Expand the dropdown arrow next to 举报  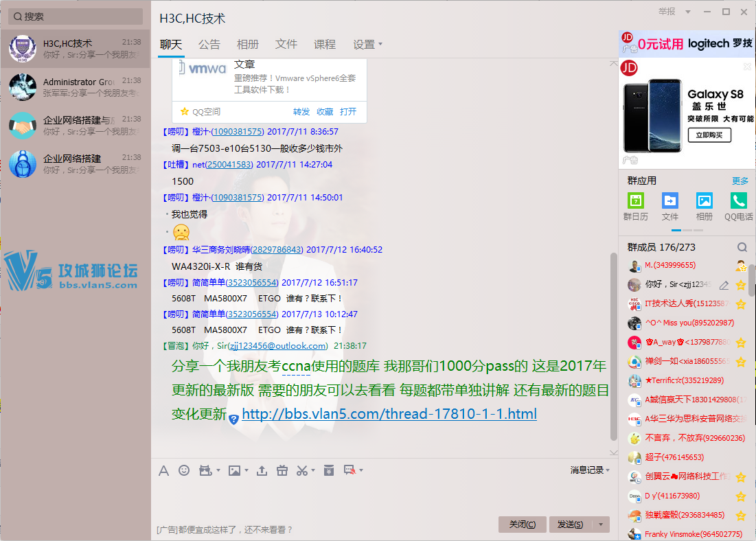[x=688, y=12]
